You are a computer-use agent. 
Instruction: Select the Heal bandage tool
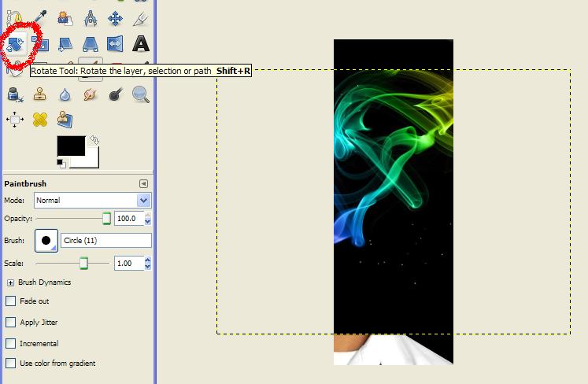point(40,120)
